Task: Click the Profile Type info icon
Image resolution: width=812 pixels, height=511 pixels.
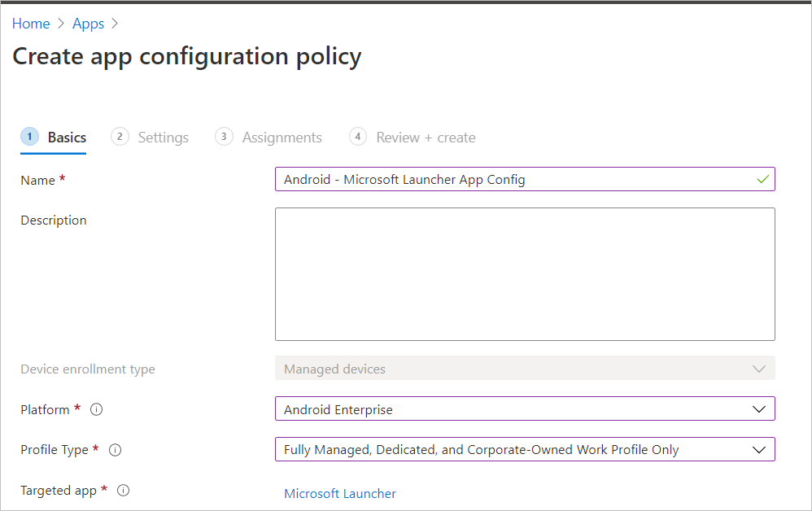Action: click(x=115, y=450)
